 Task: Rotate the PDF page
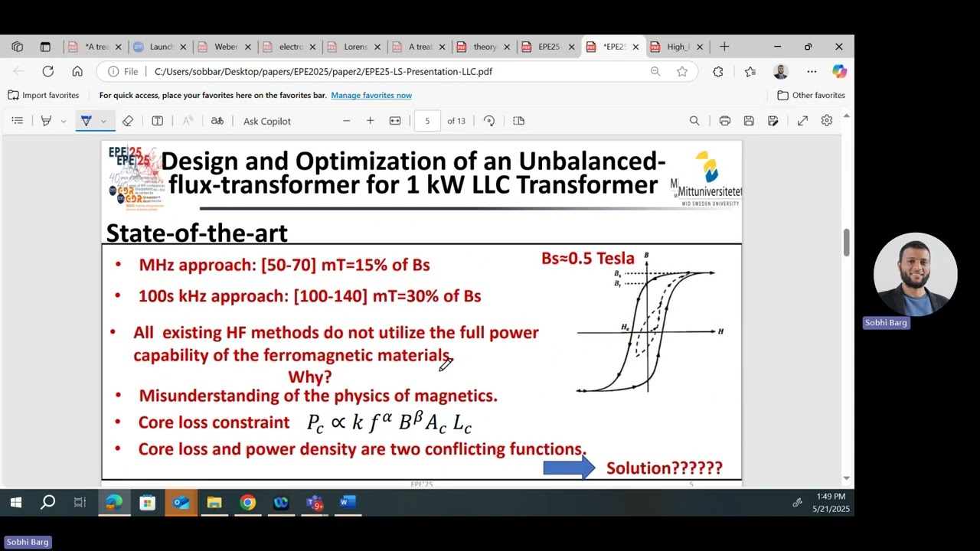coord(489,121)
